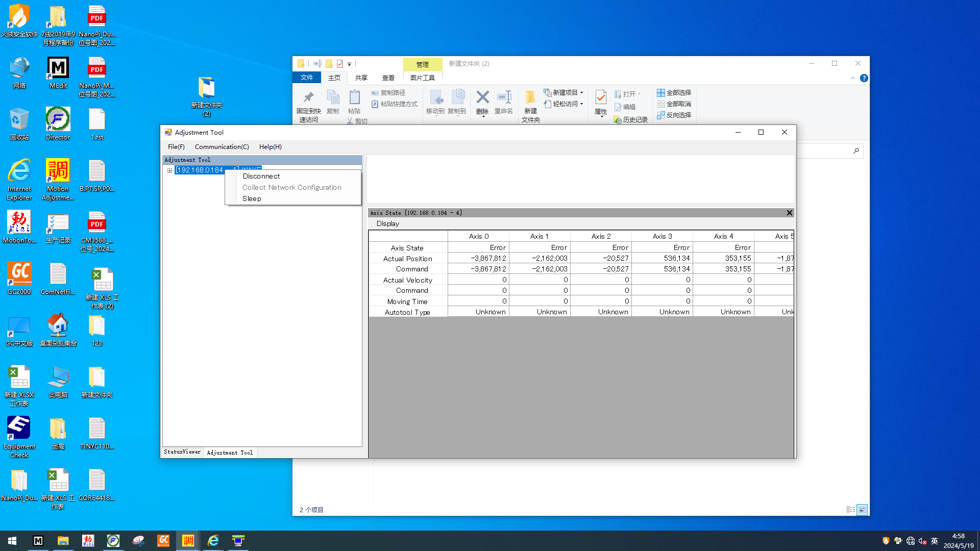Click the pin to Quick access icon
Screen dimensions: 980x551
tap(308, 97)
